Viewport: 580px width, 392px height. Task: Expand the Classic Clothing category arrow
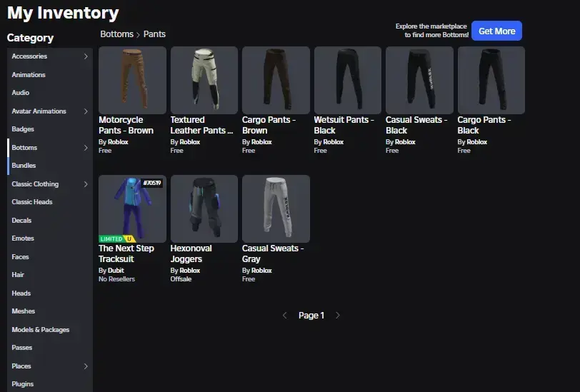pos(86,184)
